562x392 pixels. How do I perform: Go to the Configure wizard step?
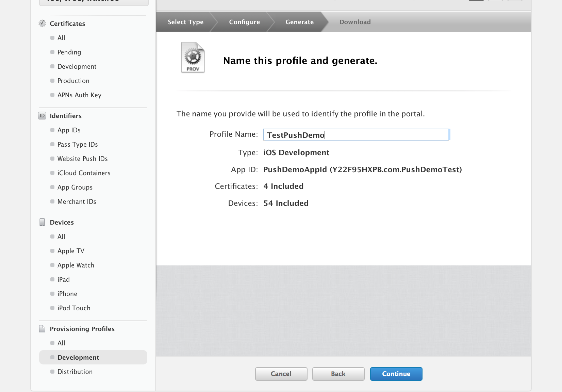point(244,22)
